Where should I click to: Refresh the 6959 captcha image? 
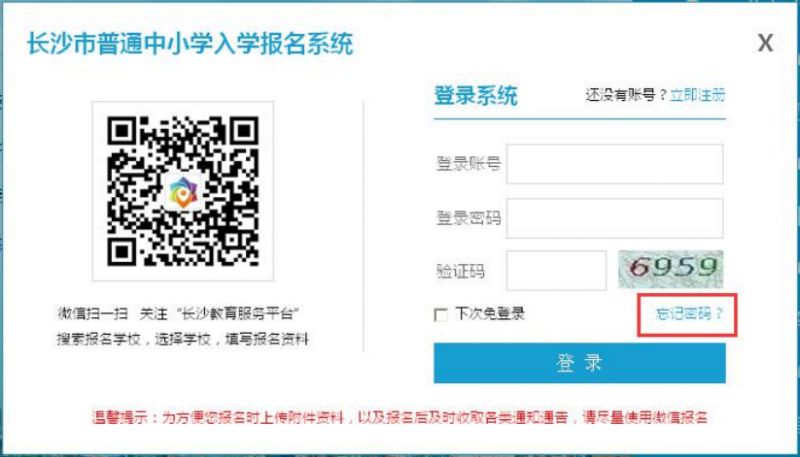tap(671, 269)
